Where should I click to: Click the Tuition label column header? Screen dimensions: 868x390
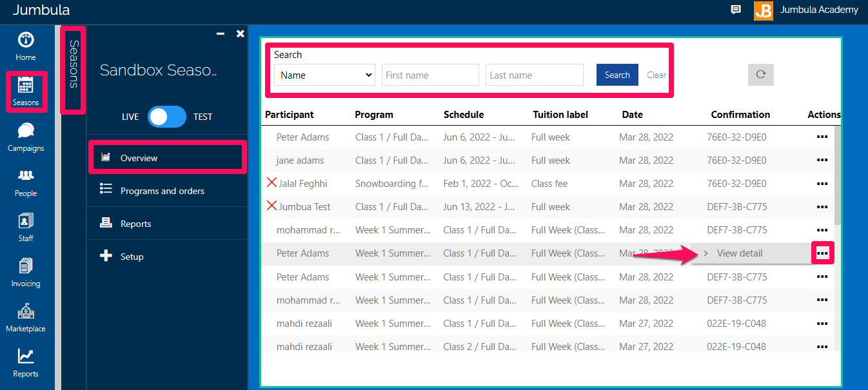[x=560, y=115]
